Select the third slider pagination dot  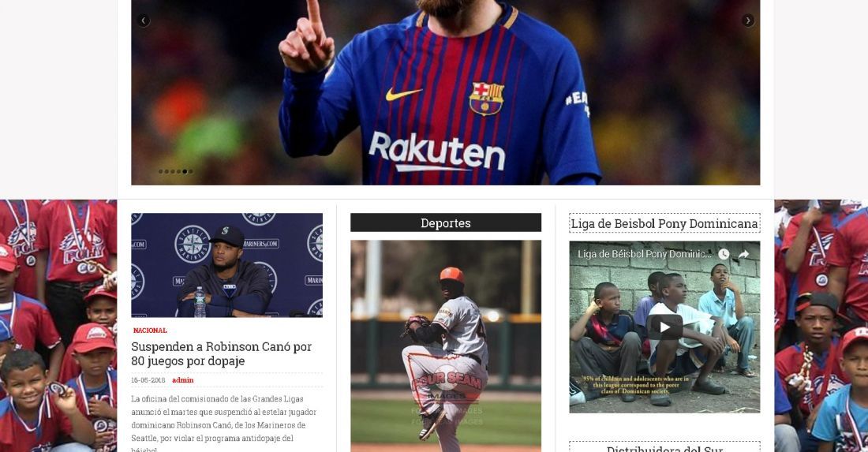point(173,171)
